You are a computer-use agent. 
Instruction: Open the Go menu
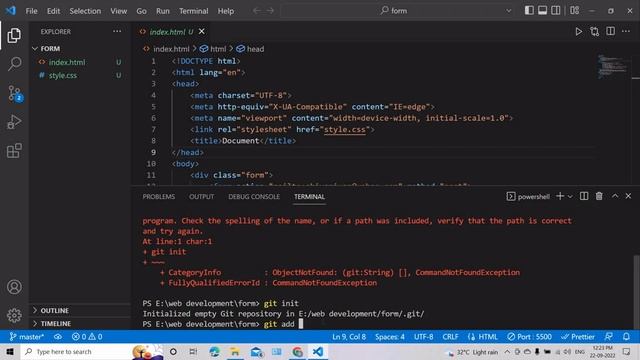coord(141,11)
